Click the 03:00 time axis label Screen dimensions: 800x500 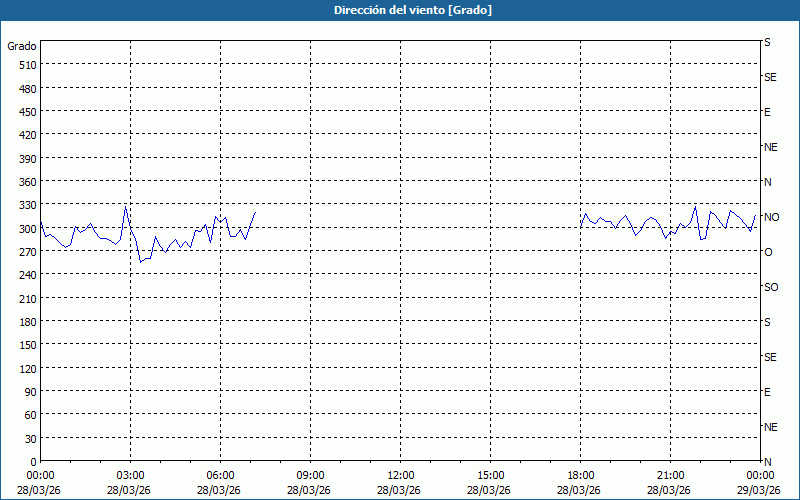131,476
